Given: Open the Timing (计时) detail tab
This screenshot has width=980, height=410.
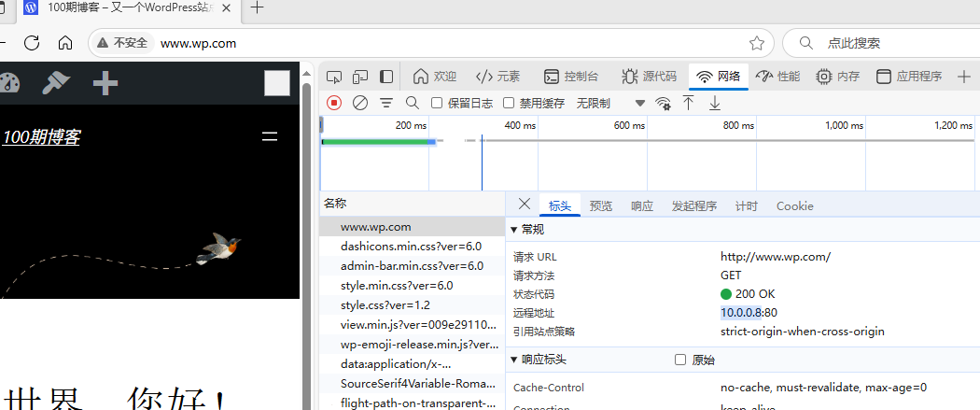Looking at the screenshot, I should (x=747, y=205).
